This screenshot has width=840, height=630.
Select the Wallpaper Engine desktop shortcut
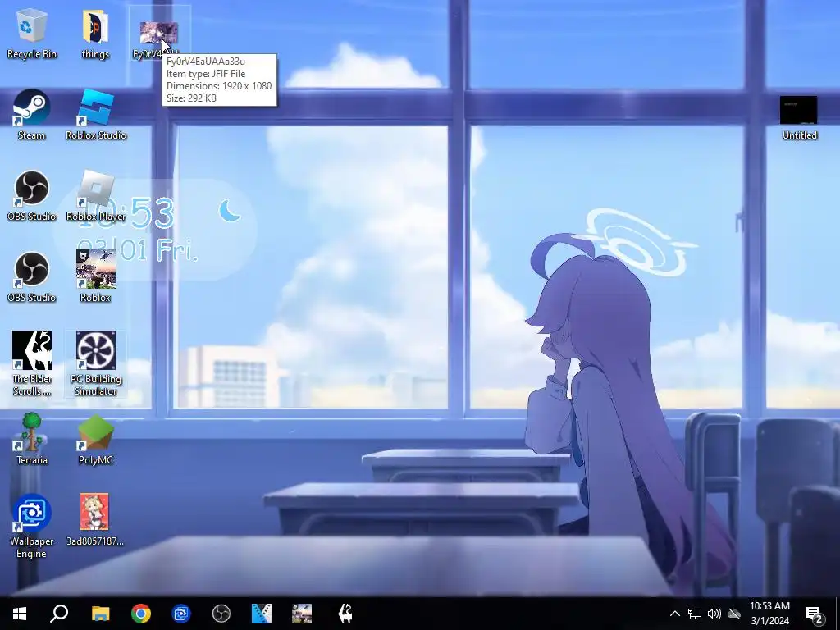tap(32, 526)
